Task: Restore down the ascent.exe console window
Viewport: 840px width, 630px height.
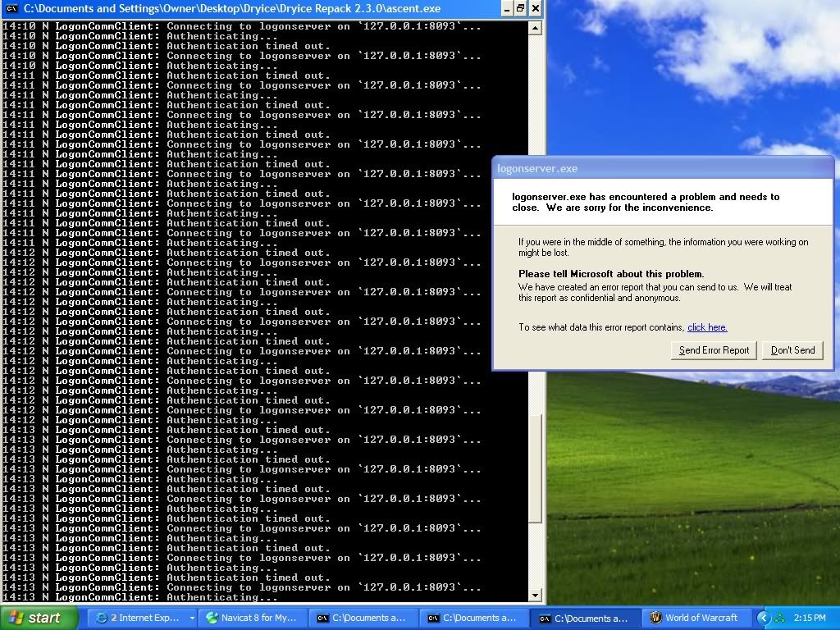Action: (x=521, y=8)
